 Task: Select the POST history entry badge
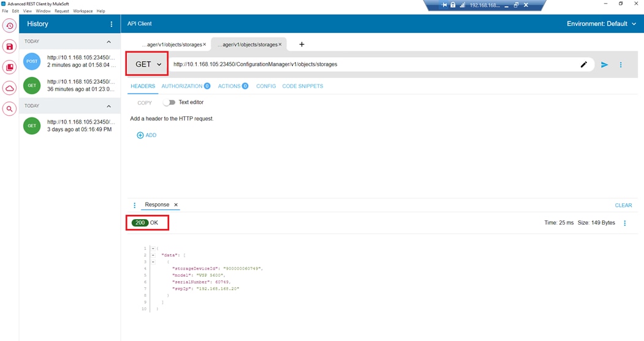click(x=32, y=61)
